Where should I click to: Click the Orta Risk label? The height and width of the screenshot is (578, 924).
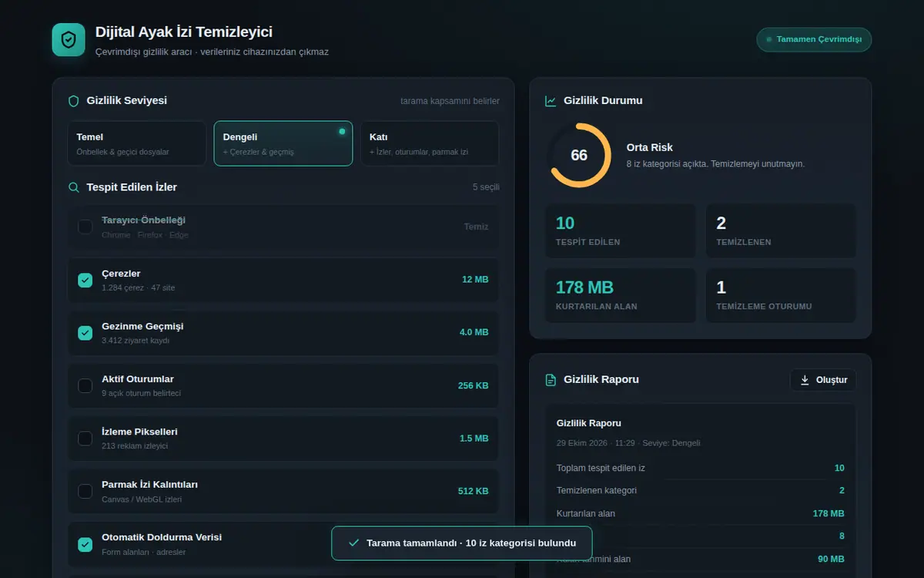tap(650, 147)
